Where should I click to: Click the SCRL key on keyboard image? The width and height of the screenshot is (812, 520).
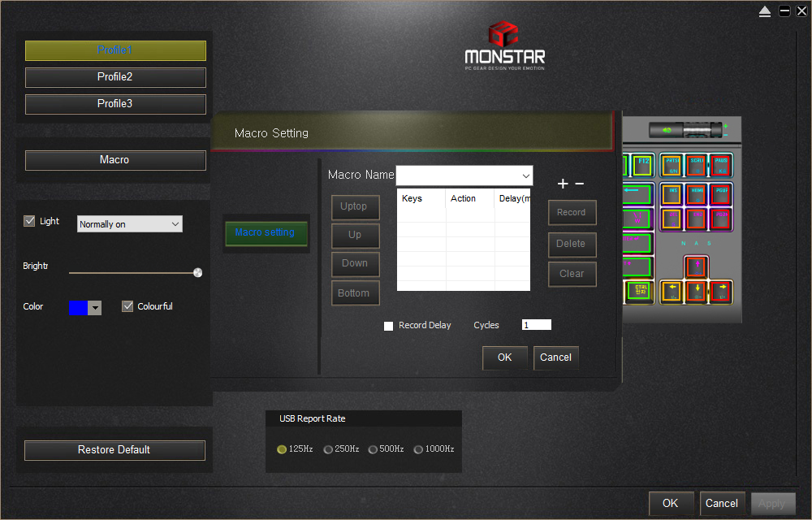coord(697,165)
